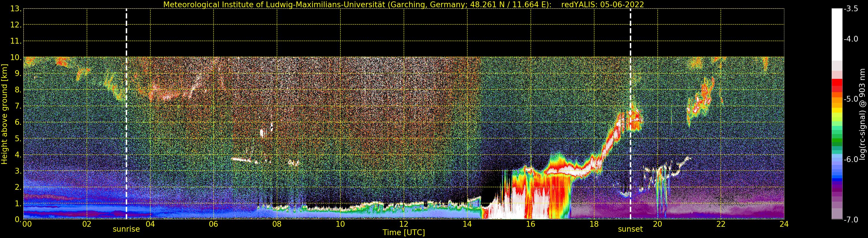
Task: Click the '6.' height axis tick label
Action: (18, 122)
